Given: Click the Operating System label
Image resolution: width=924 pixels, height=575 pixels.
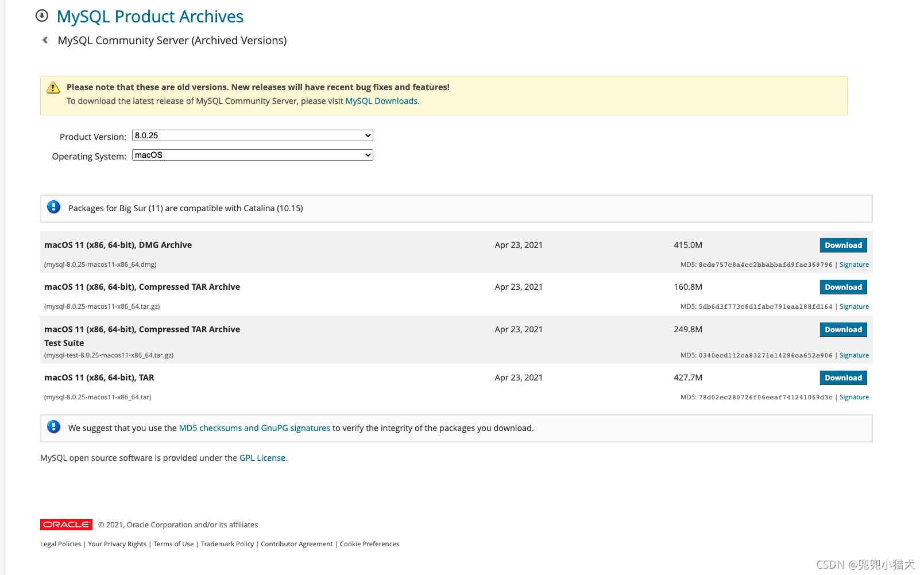Looking at the screenshot, I should 89,156.
